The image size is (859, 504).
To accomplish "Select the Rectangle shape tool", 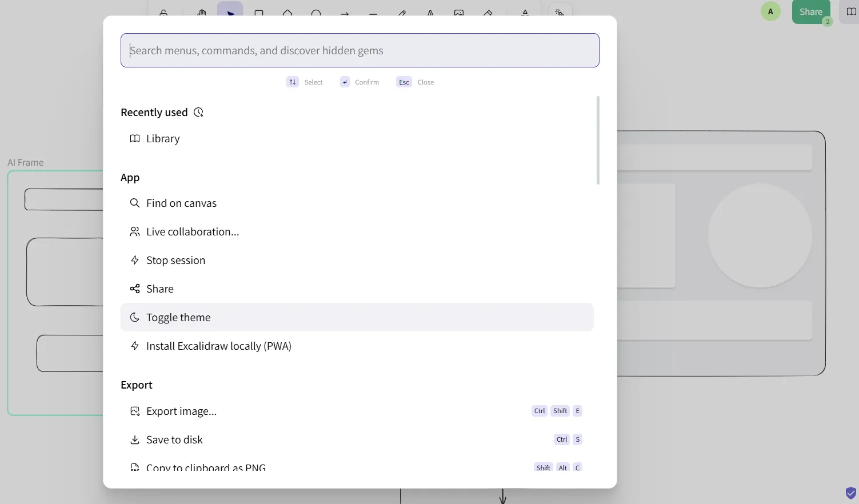I will click(x=259, y=11).
